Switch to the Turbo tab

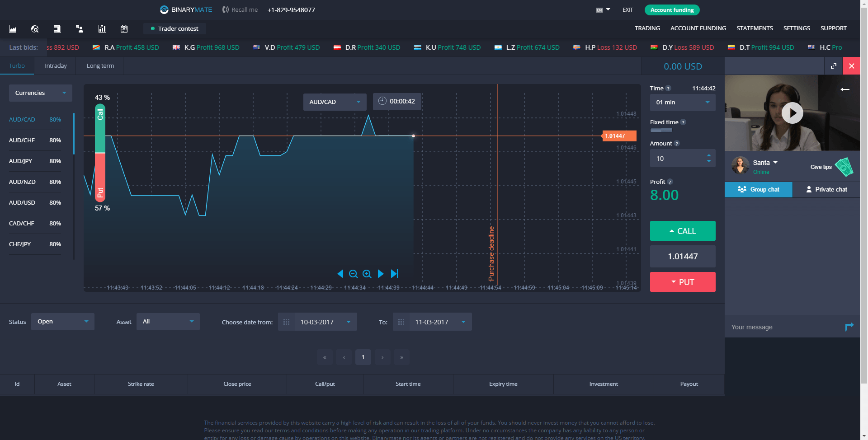[x=17, y=66]
